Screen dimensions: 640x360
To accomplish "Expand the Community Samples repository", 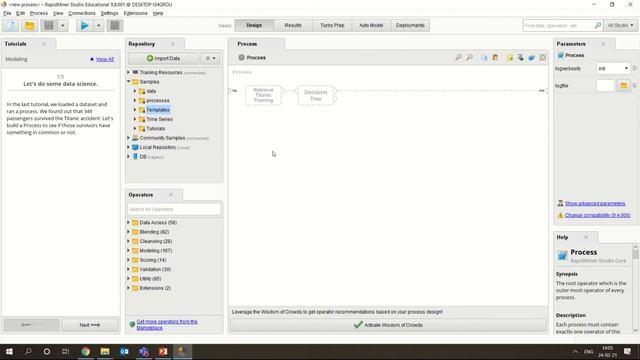I will pyautogui.click(x=129, y=138).
